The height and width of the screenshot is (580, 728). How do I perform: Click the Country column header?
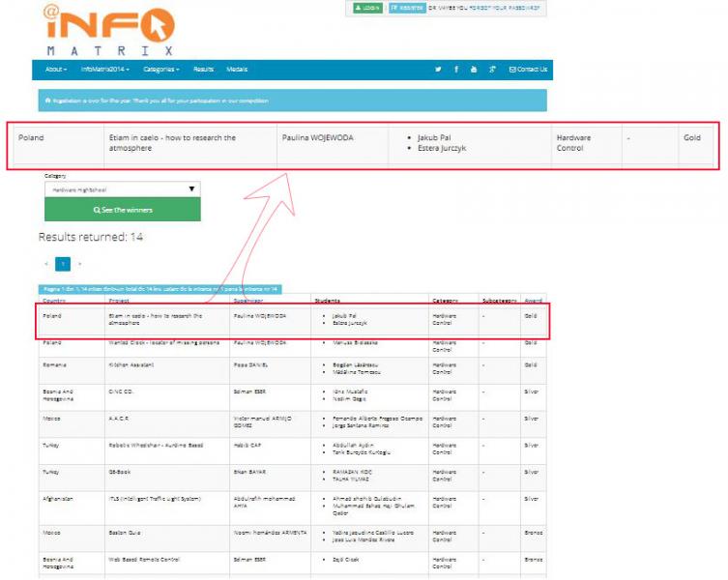pos(54,301)
